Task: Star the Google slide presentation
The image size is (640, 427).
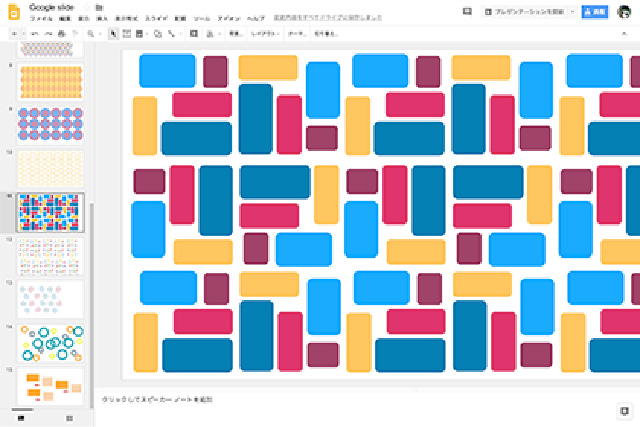Action: pos(87,7)
